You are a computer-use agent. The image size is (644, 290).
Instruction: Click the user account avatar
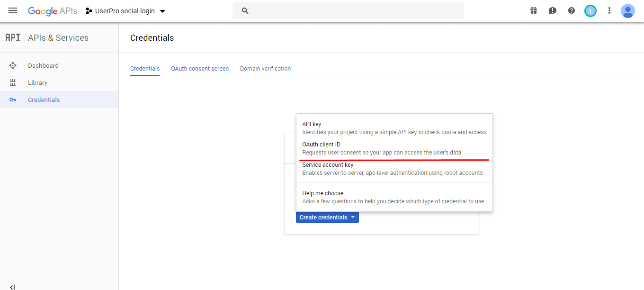click(x=628, y=11)
